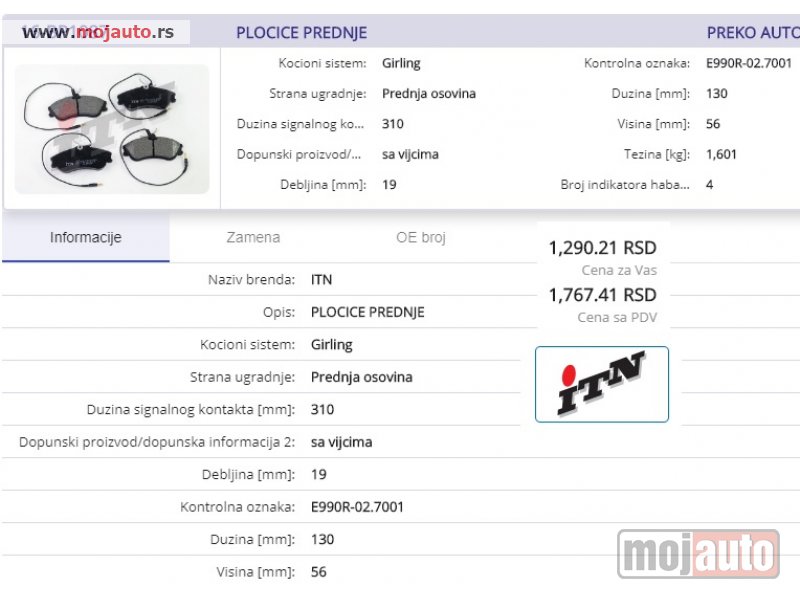Click the PREKO AUTO header text
This screenshot has height=600, width=800.
coord(753,33)
